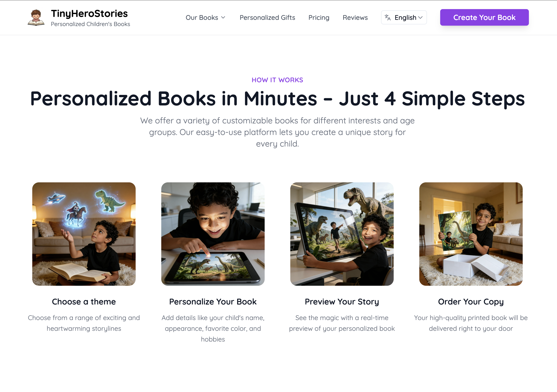The height and width of the screenshot is (392, 557).
Task: Click the Create Your Book button
Action: coord(484,17)
